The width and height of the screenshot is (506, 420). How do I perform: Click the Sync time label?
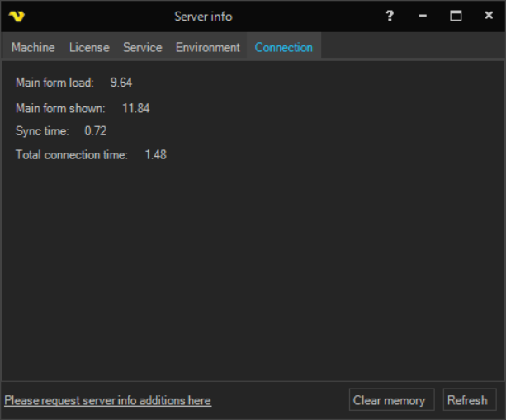42,131
